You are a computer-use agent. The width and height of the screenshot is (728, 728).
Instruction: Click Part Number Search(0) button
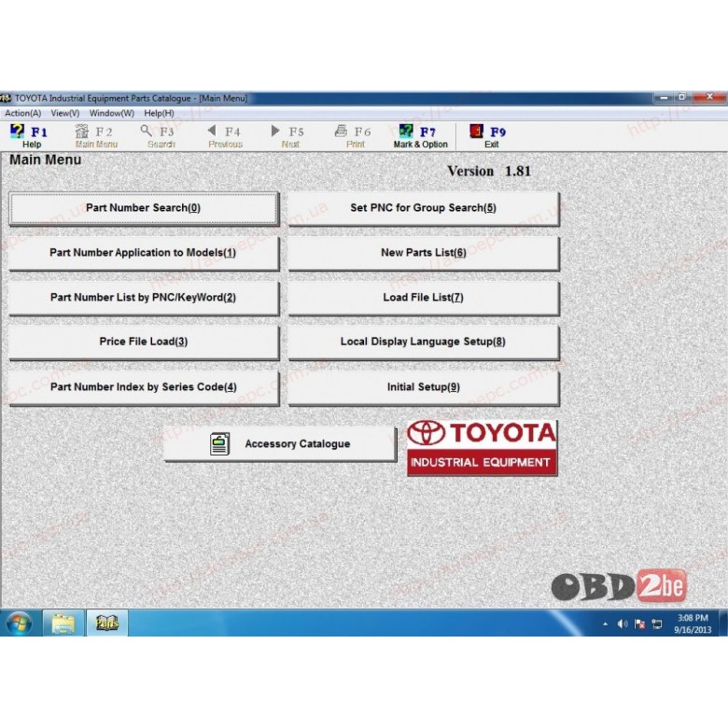[x=144, y=208]
